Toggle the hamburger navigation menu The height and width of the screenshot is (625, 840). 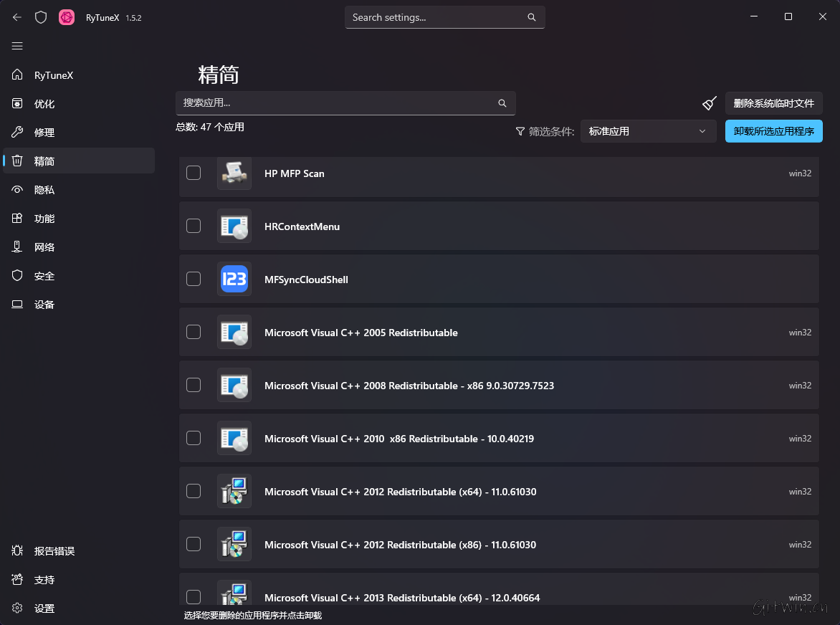17,46
